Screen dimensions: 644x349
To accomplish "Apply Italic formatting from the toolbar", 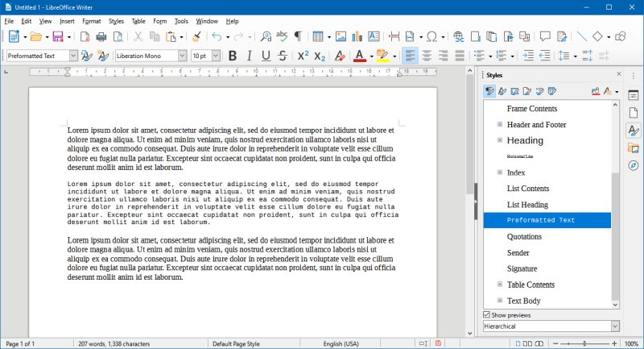I will pos(249,56).
